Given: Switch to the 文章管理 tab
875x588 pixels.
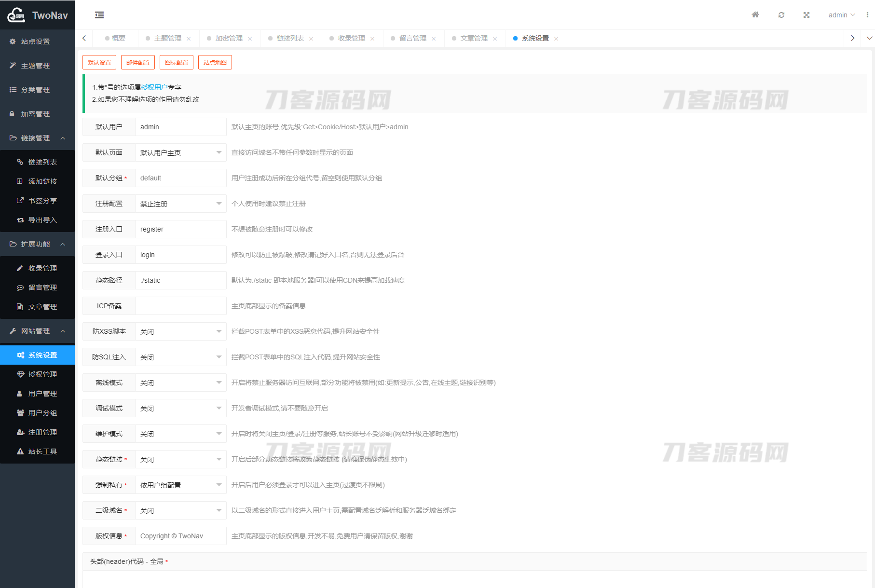Looking at the screenshot, I should pyautogui.click(x=474, y=38).
